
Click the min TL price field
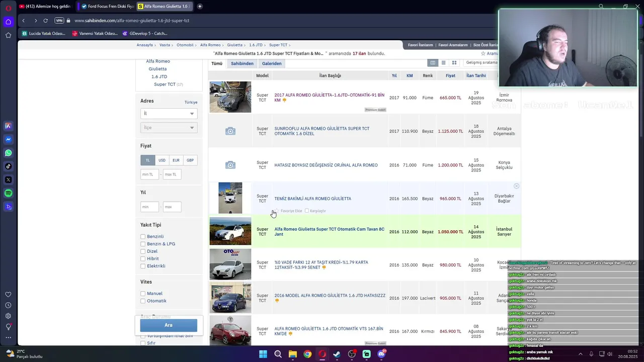pos(149,174)
